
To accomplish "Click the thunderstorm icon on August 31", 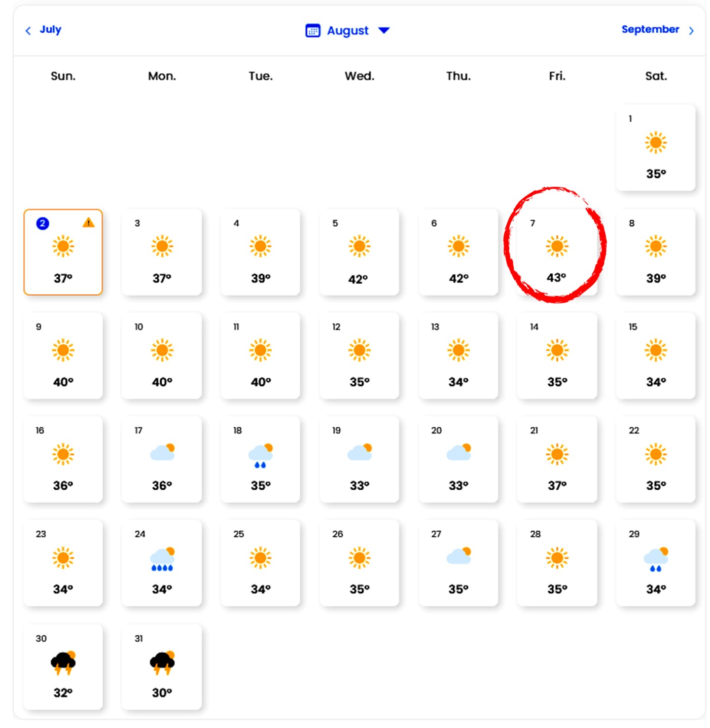I will click(x=162, y=663).
